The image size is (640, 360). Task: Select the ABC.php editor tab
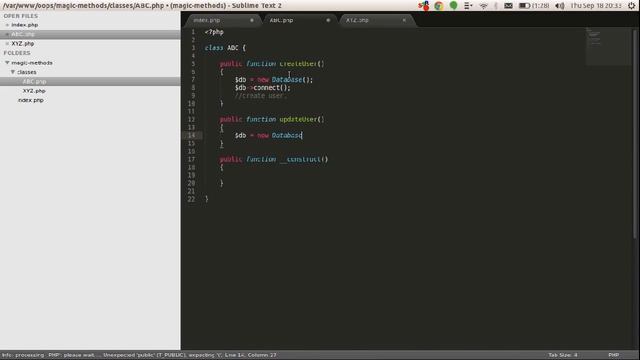281,20
